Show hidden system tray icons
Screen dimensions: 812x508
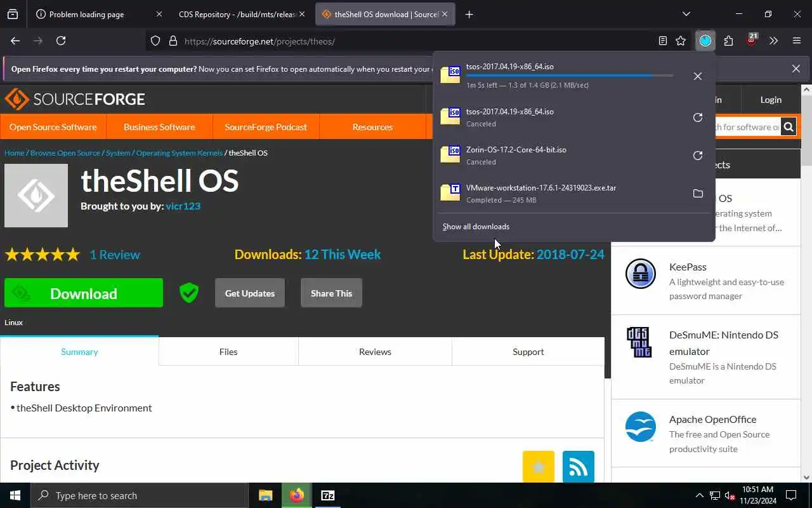pos(700,496)
